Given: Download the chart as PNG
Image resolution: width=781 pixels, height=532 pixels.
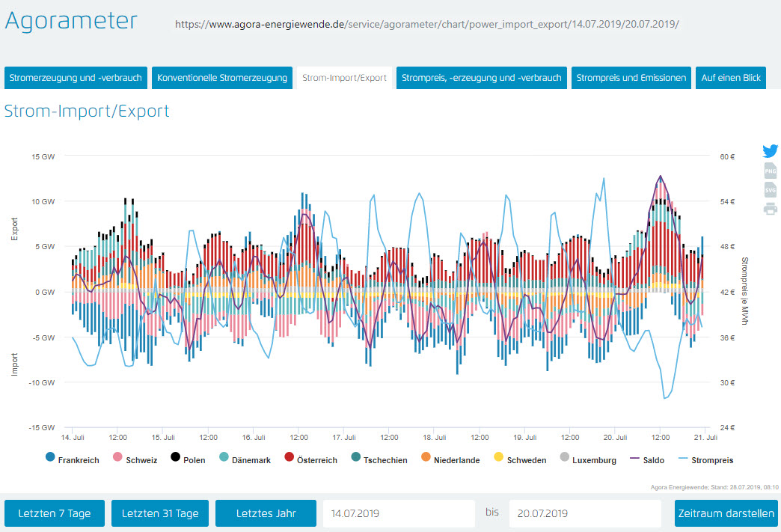Looking at the screenshot, I should point(770,171).
